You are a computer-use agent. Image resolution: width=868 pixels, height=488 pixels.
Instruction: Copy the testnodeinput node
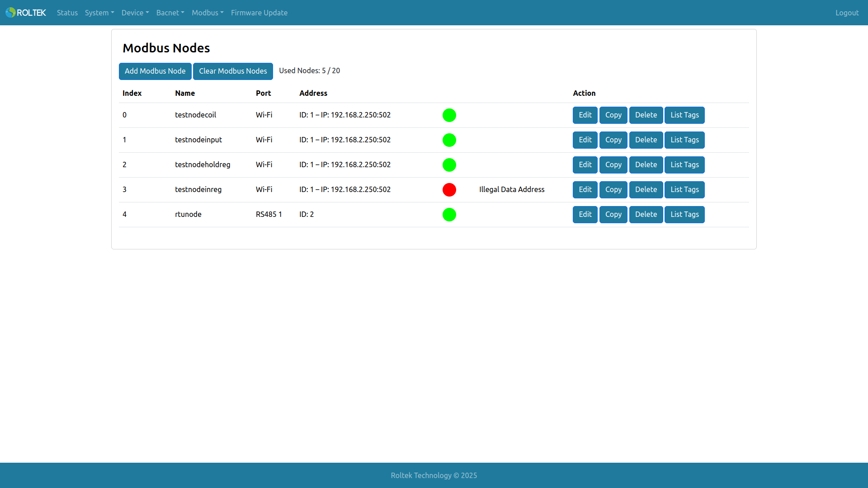point(613,140)
